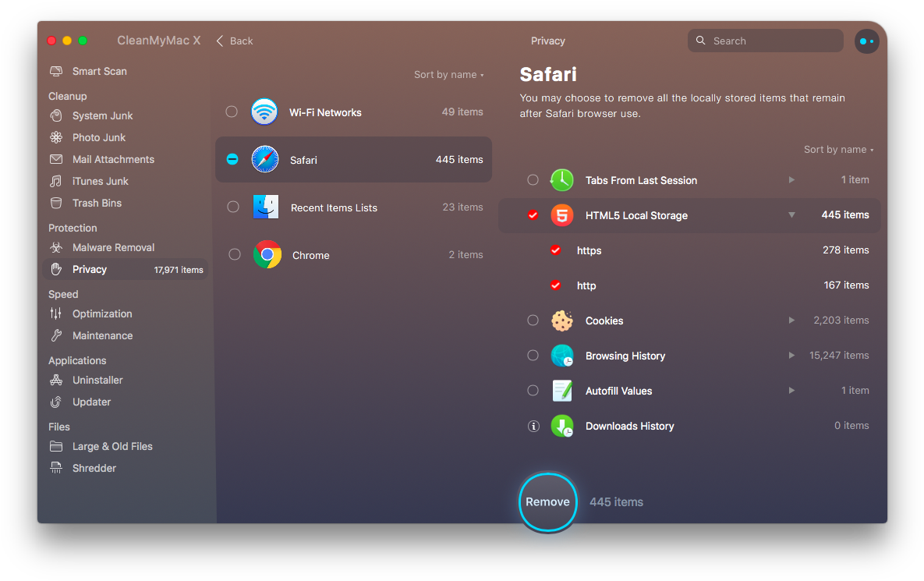The image size is (924, 581).
Task: Uncheck the http checkbox
Action: [x=556, y=285]
